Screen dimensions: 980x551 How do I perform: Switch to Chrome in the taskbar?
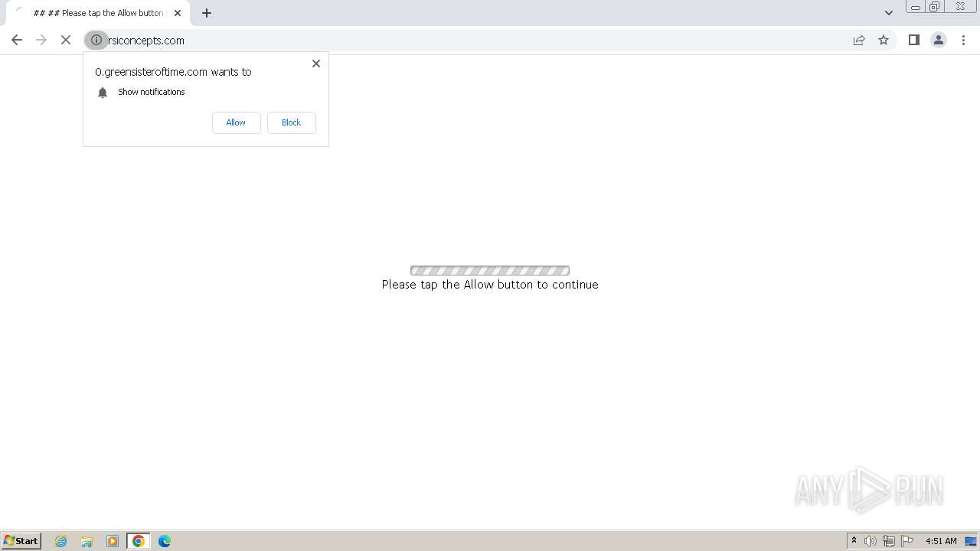tap(139, 541)
